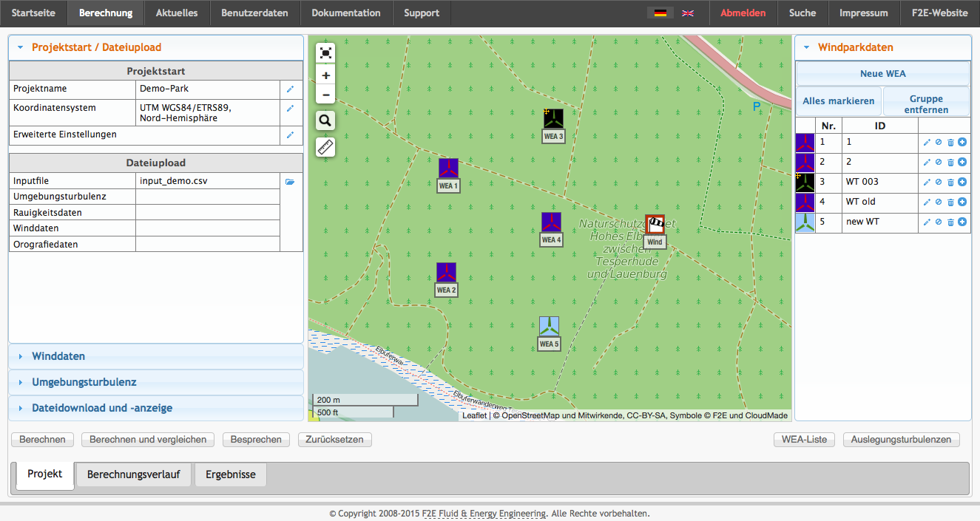The image size is (980, 521).
Task: Click the Neue WEA button
Action: 882,74
